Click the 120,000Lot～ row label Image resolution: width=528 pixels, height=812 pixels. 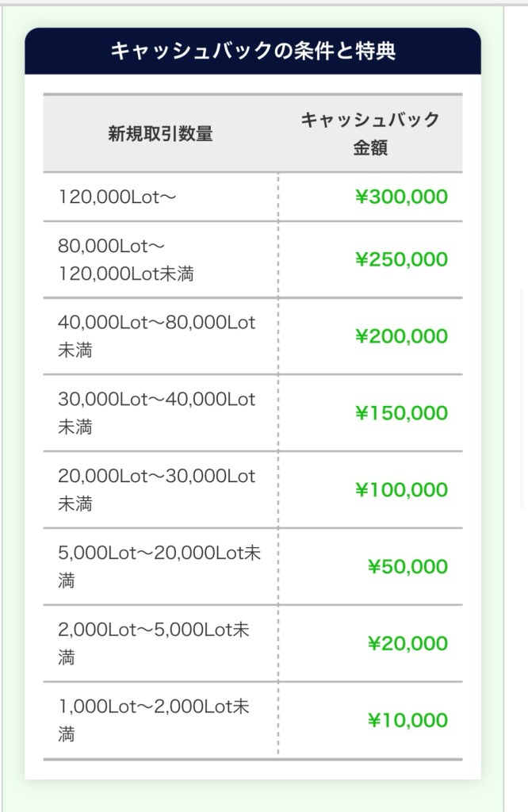tap(117, 197)
